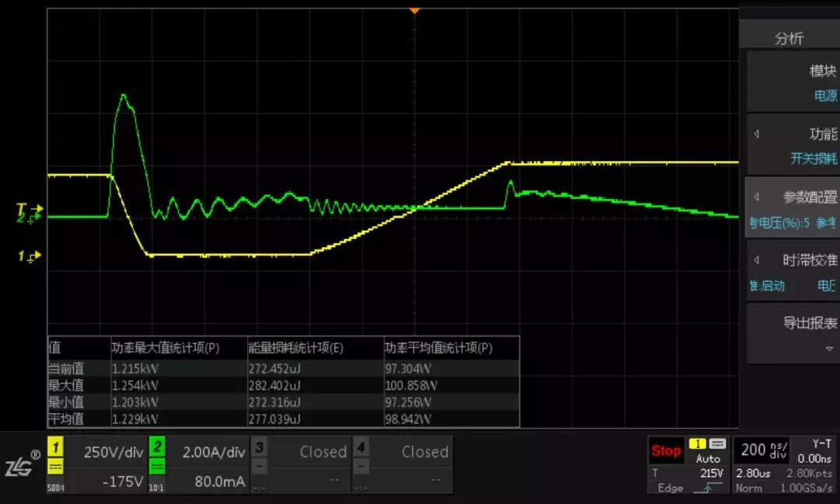Open the 参数配置 parameter configuration menu

(793, 208)
